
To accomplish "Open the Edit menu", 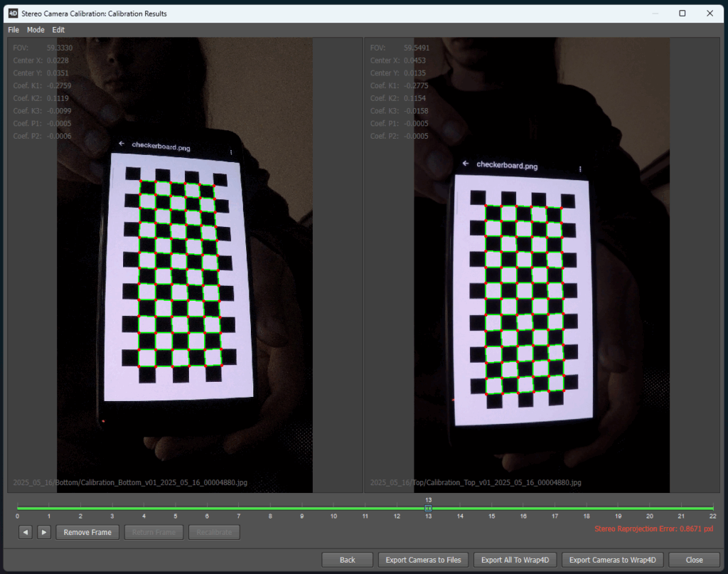I will 58,30.
